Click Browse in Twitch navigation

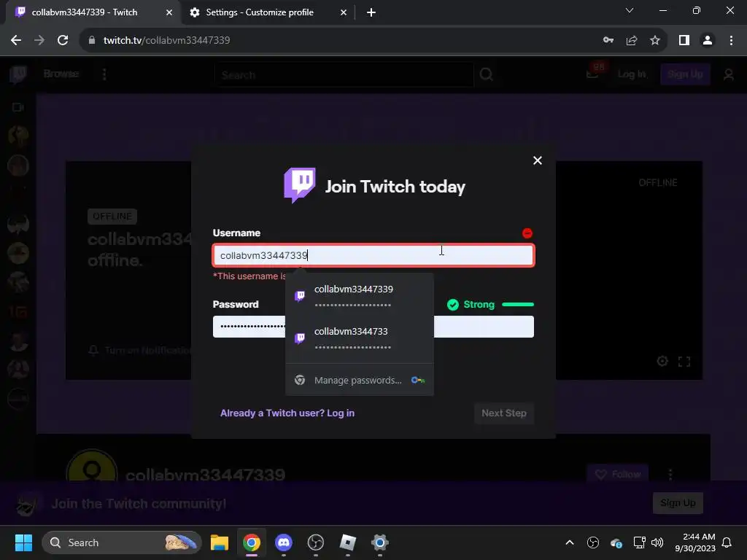tap(61, 74)
